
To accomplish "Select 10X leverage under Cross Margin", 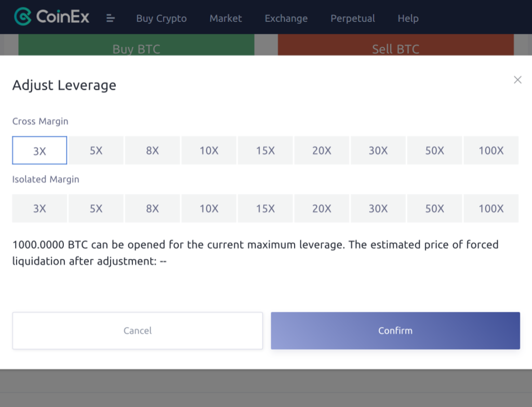I will coord(209,150).
